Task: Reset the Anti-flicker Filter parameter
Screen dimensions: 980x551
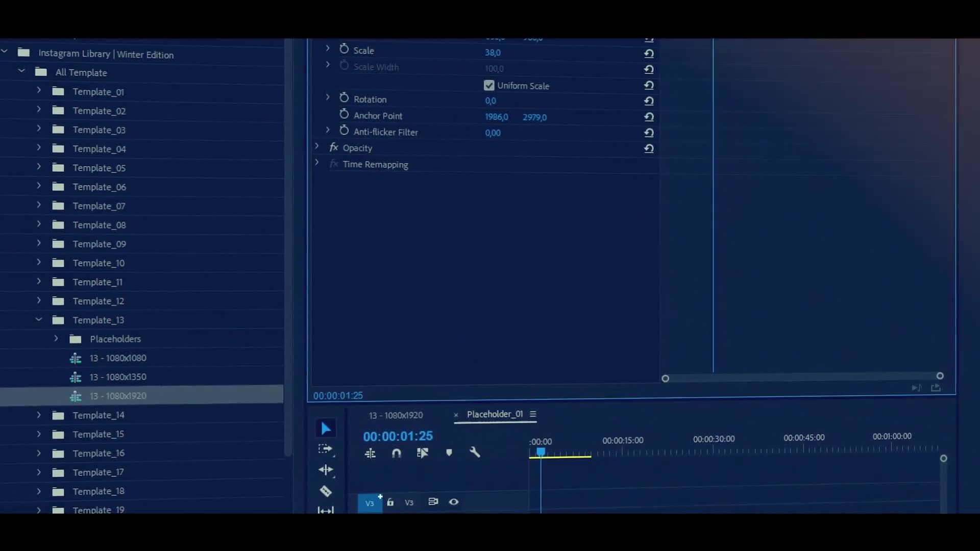Action: 649,133
